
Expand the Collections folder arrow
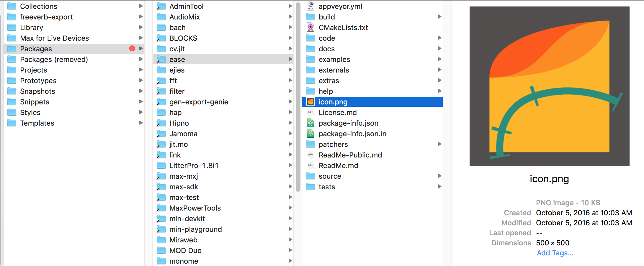(x=141, y=6)
